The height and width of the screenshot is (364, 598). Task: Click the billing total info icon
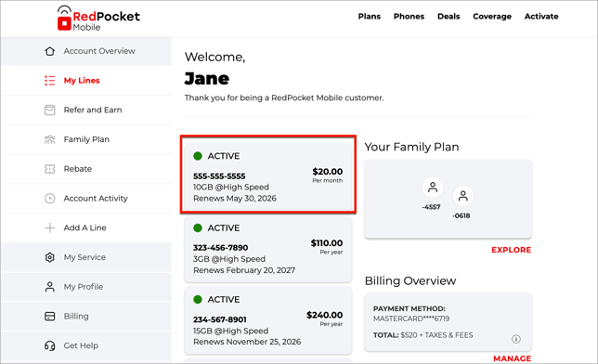point(516,339)
